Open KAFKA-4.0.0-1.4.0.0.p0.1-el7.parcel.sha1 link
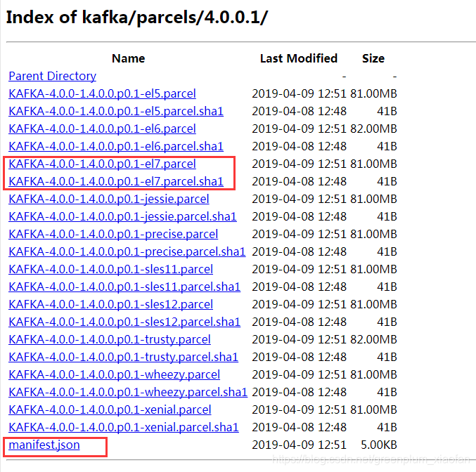The image size is (476, 472). pyautogui.click(x=116, y=182)
